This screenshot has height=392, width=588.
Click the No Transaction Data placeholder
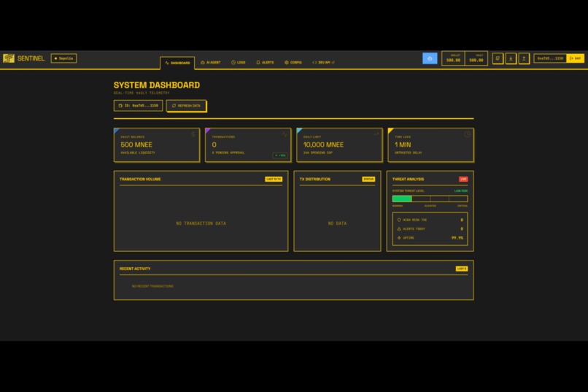coord(201,223)
